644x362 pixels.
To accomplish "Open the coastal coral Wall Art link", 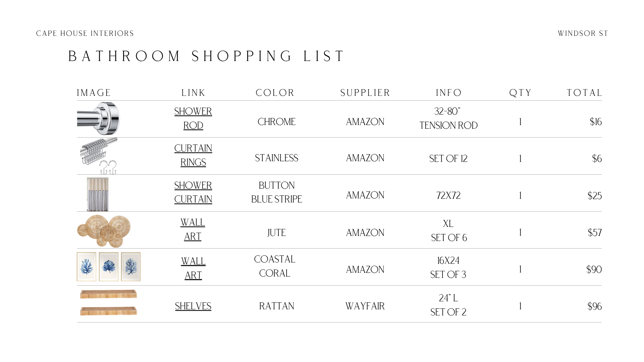I will pyautogui.click(x=193, y=268).
